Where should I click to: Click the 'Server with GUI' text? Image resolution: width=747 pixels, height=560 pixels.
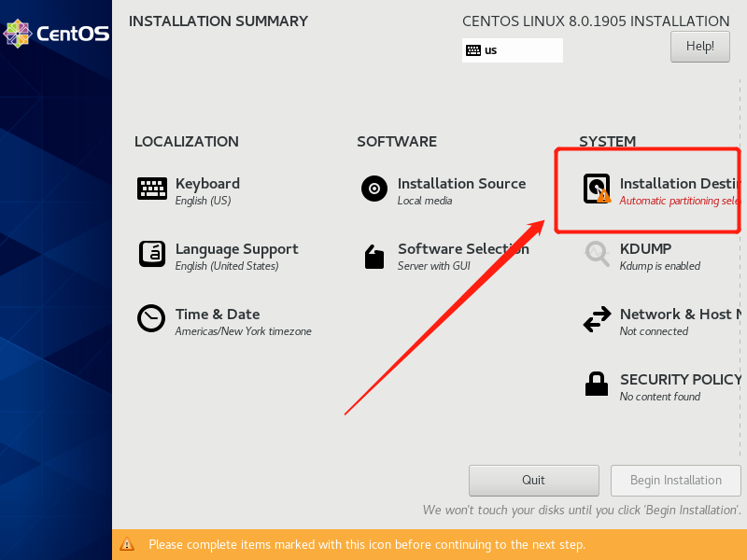434,266
